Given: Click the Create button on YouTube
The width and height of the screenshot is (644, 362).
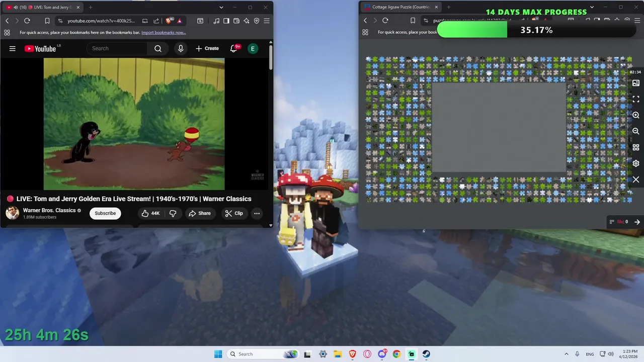Looking at the screenshot, I should point(207,48).
